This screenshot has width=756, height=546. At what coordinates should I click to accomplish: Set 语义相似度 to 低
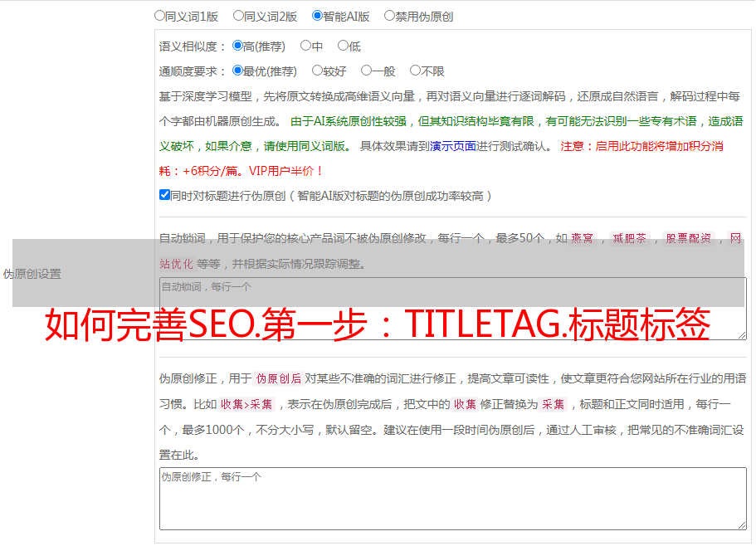(x=343, y=46)
